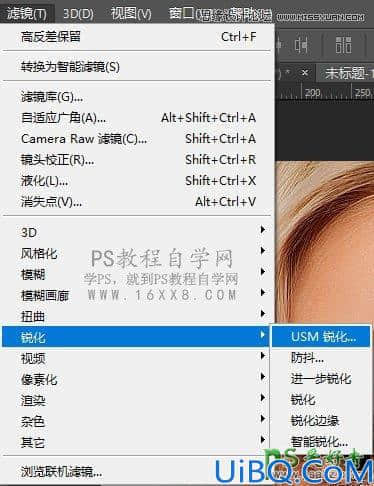374x486 pixels.
Task: Select 自适应广角(A)... filter
Action: 138,118
